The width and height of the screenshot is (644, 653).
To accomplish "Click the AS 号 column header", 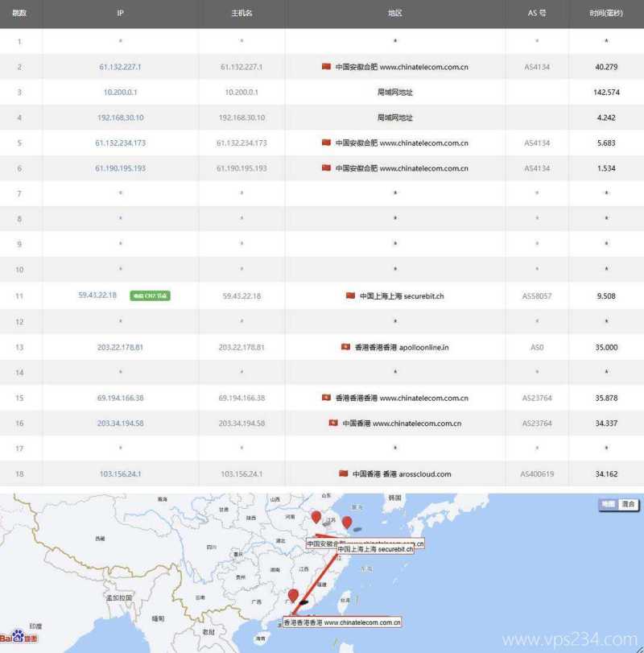I will pyautogui.click(x=537, y=14).
